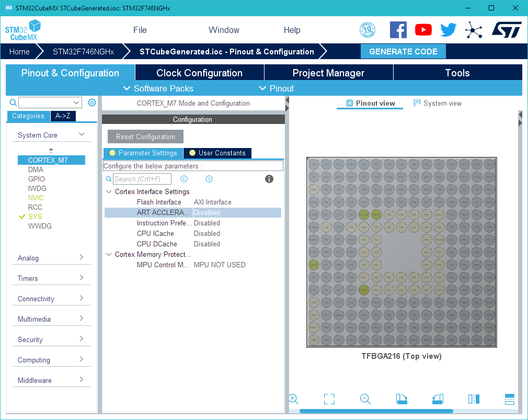Click the ST logo

pos(507,30)
